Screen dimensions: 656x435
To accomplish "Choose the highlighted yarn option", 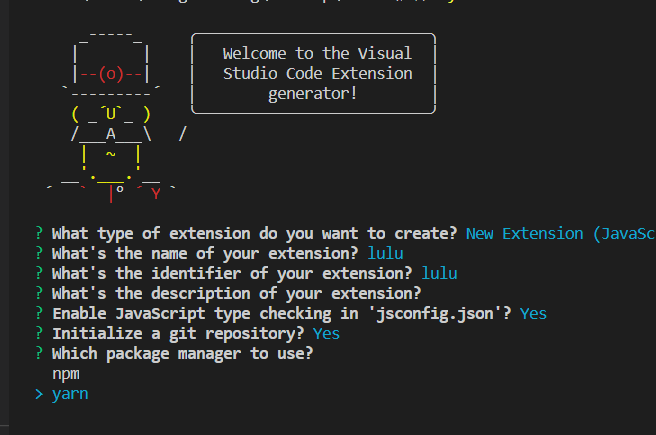I will 70,394.
